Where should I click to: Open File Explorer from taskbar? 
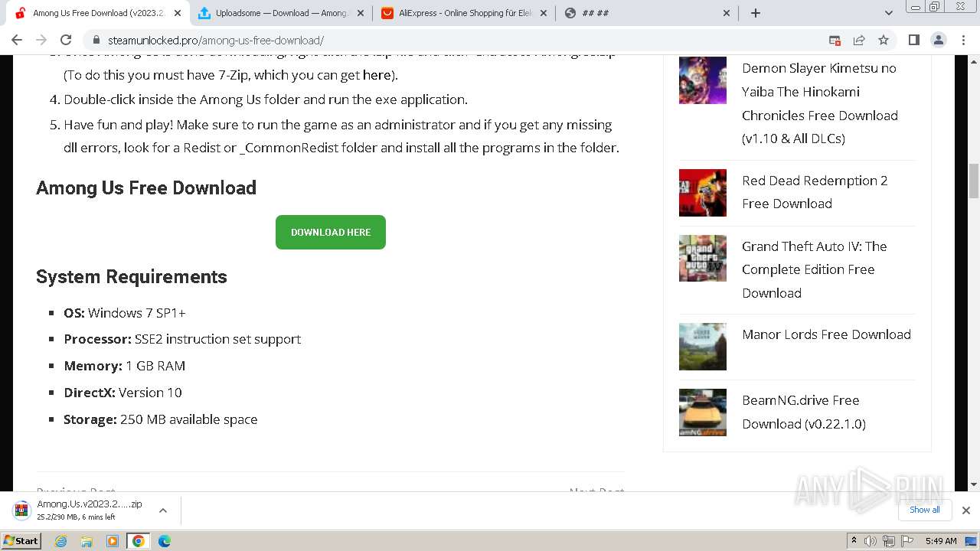click(x=87, y=541)
